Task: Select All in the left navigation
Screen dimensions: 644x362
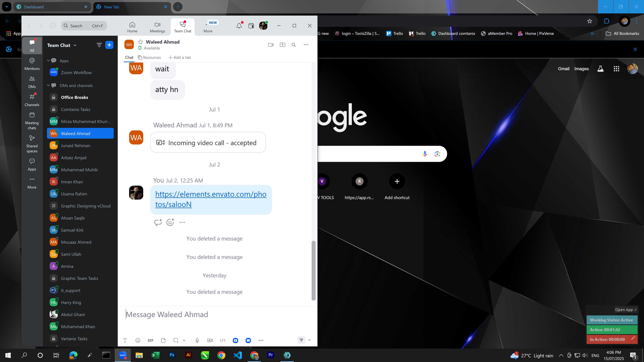Action: click(32, 45)
